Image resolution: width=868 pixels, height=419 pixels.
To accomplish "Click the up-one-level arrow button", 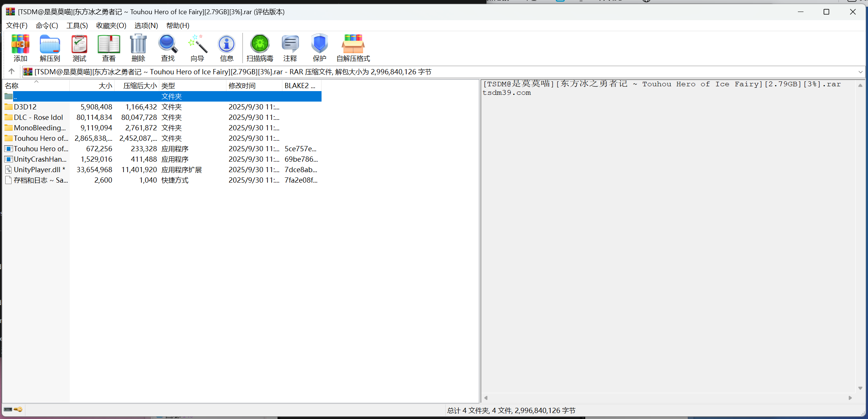I will [x=12, y=71].
